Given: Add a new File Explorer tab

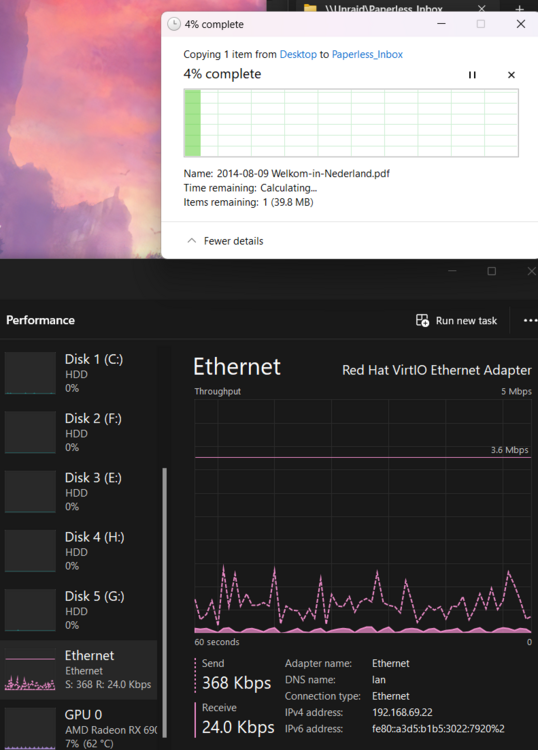Looking at the screenshot, I should (520, 8).
